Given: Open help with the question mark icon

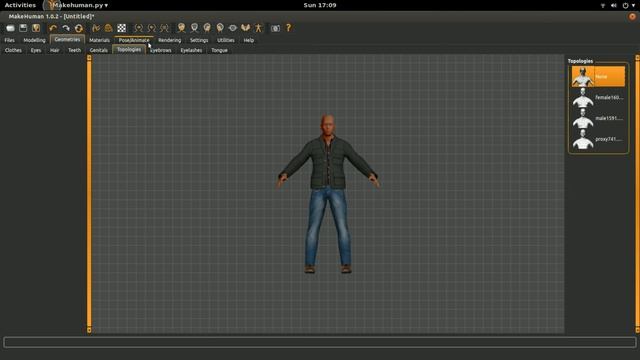Looking at the screenshot, I should pyautogui.click(x=289, y=28).
